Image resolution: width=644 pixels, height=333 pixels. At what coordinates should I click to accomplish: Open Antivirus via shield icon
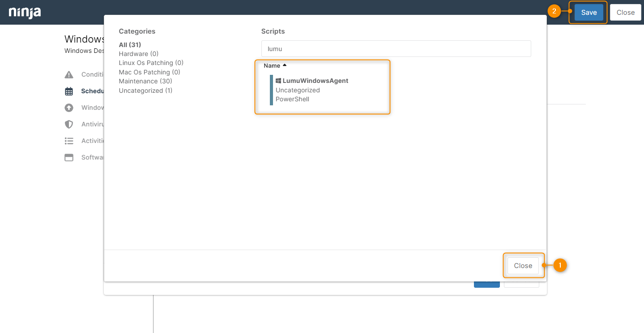(x=69, y=124)
